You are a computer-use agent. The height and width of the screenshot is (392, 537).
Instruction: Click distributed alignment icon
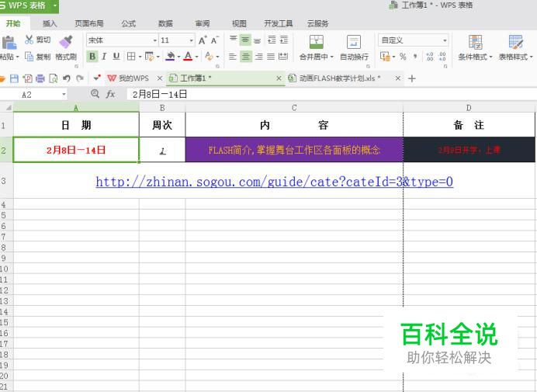tap(283, 57)
